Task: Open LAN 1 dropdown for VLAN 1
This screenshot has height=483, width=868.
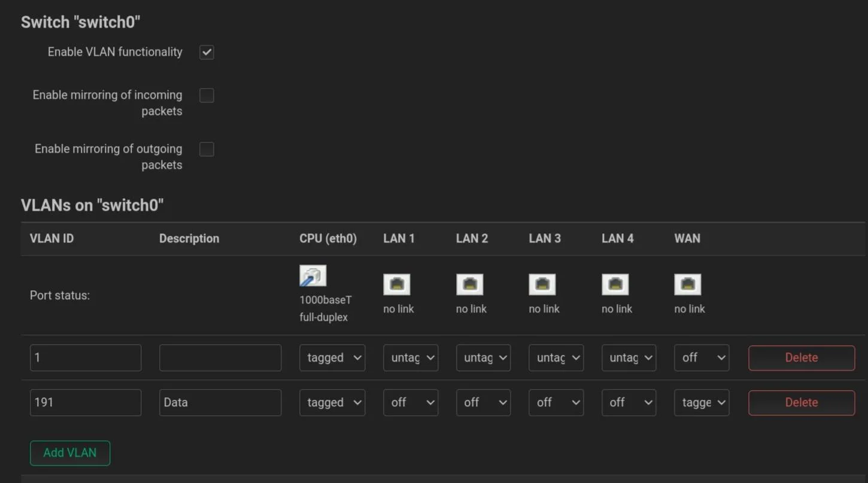Action: point(411,358)
